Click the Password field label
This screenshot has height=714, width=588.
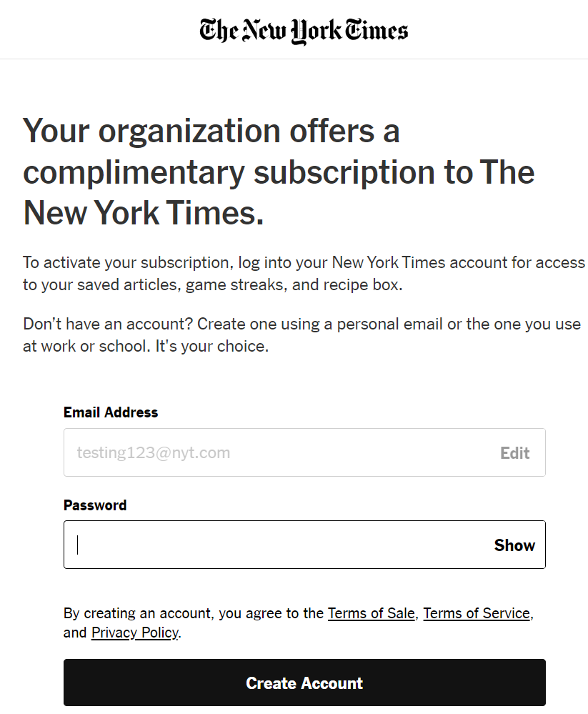(x=94, y=505)
